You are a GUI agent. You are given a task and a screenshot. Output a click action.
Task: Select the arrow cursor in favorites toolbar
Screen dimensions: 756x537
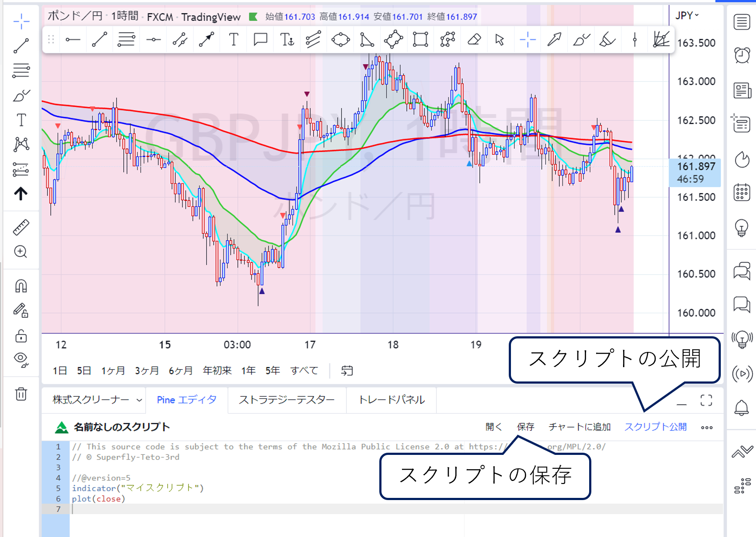pyautogui.click(x=500, y=40)
